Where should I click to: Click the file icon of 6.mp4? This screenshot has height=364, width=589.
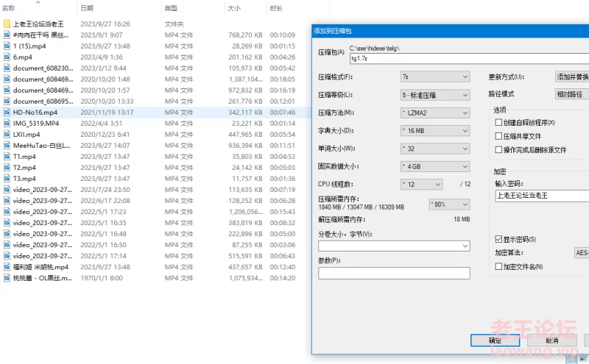[x=7, y=57]
